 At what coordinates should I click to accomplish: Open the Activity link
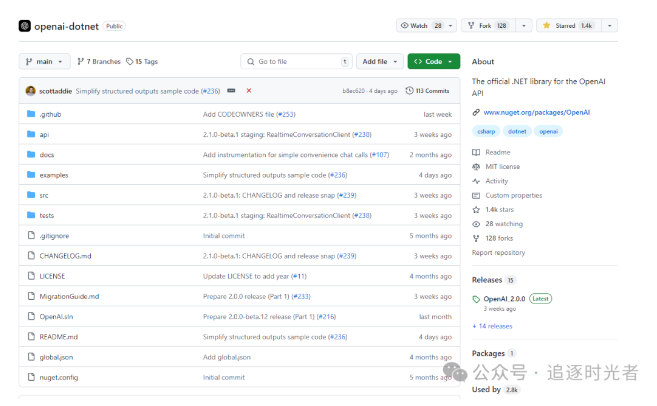497,181
